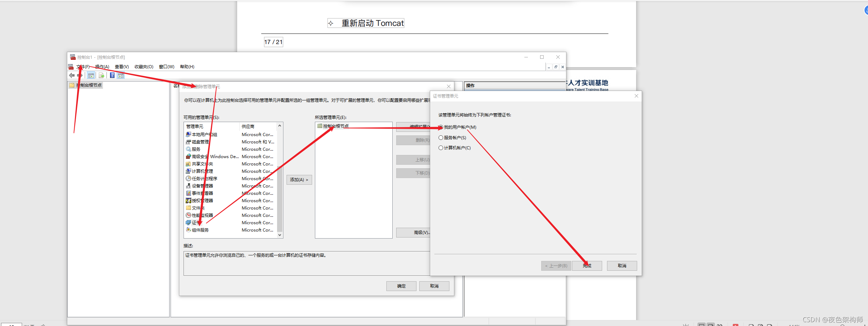The height and width of the screenshot is (326, 868).
Task: Select the 磁盘管理 snap-in icon
Action: [188, 142]
